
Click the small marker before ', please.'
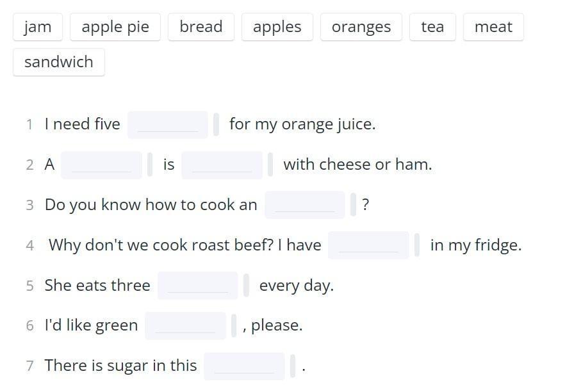click(234, 325)
